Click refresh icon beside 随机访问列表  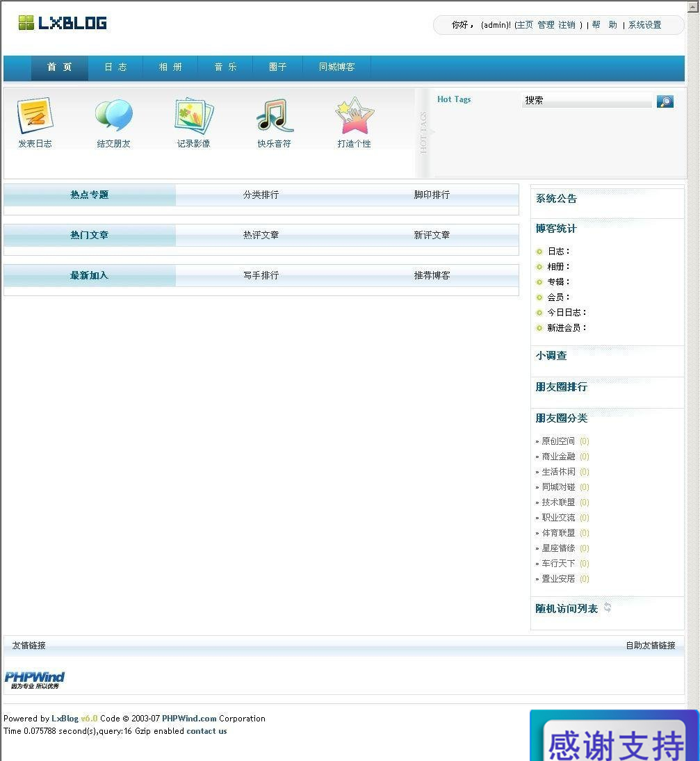[x=608, y=607]
